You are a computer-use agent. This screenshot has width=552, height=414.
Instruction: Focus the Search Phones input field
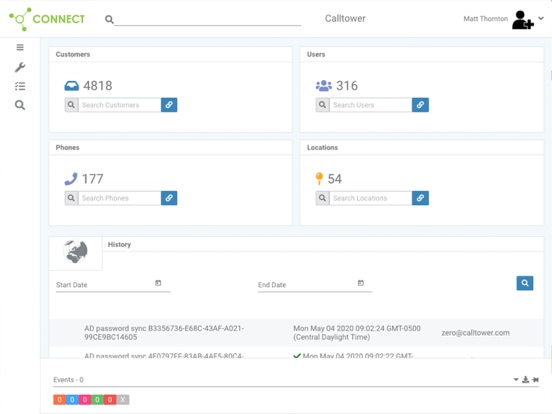pos(120,198)
